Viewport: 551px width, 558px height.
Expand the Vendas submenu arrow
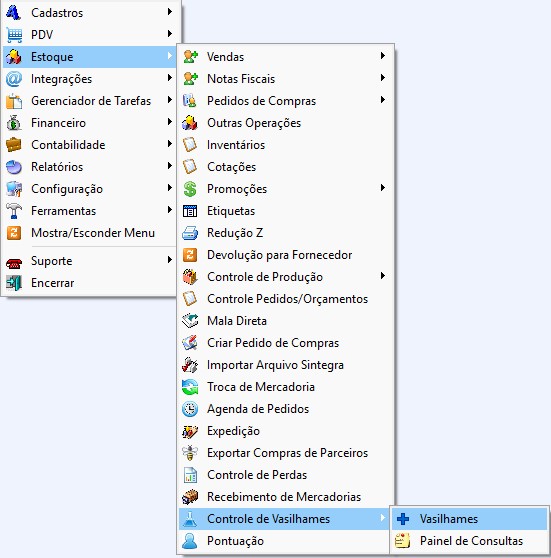pos(383,56)
